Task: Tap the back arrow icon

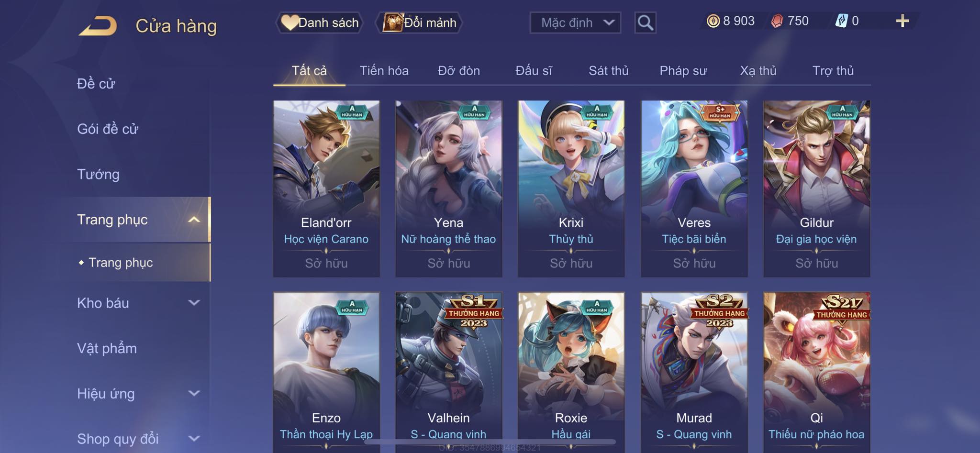Action: [x=98, y=26]
